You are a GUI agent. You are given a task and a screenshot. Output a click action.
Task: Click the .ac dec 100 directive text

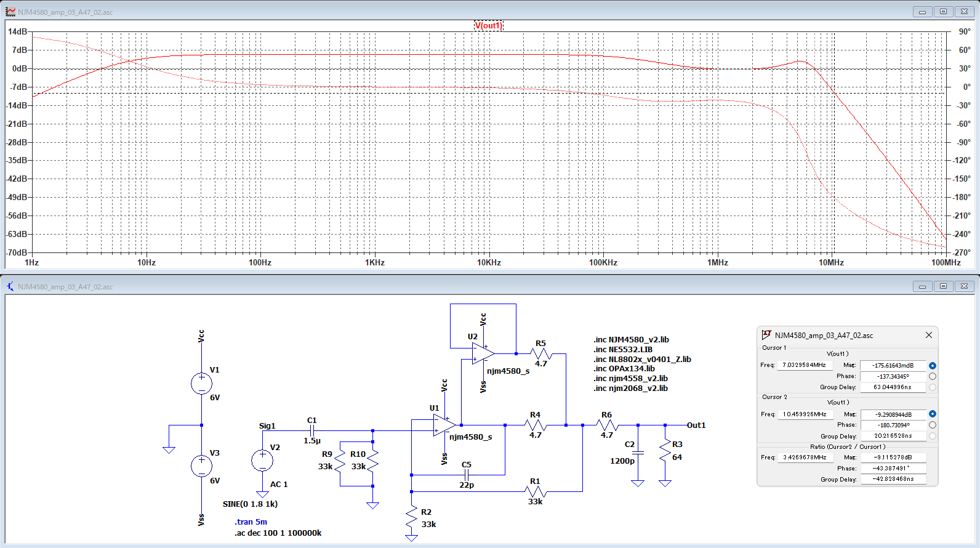(278, 533)
